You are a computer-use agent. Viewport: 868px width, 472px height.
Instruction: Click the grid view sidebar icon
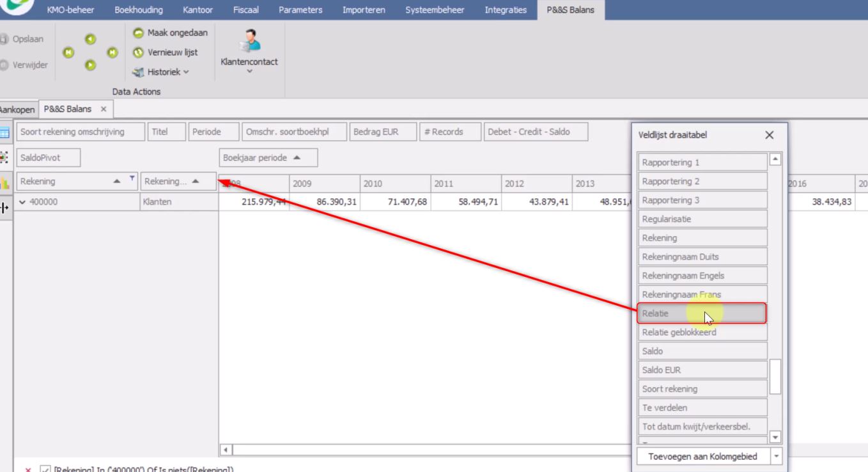[x=4, y=133]
